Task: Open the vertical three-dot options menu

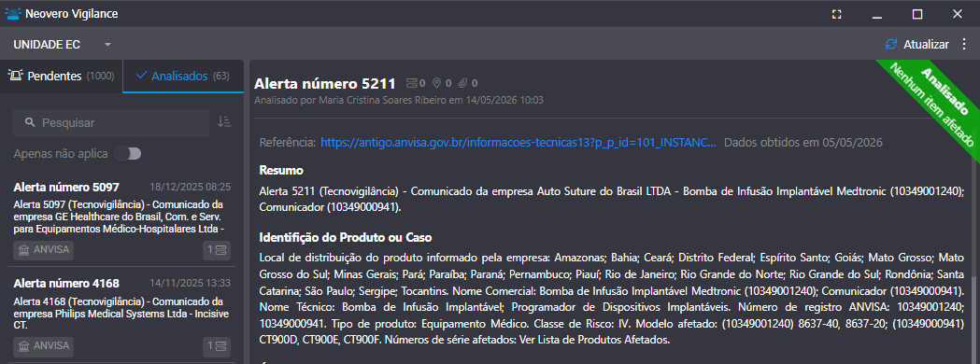Action: click(964, 44)
